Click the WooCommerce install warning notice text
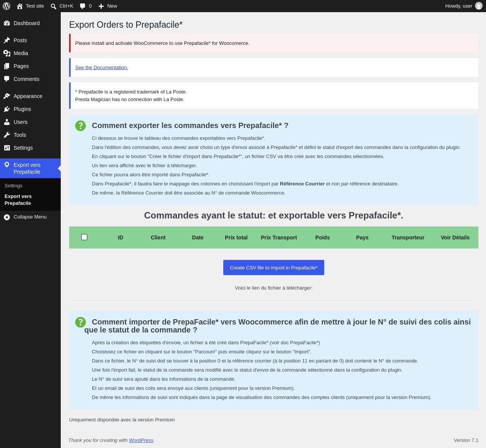This screenshot has height=448, width=486. (162, 43)
